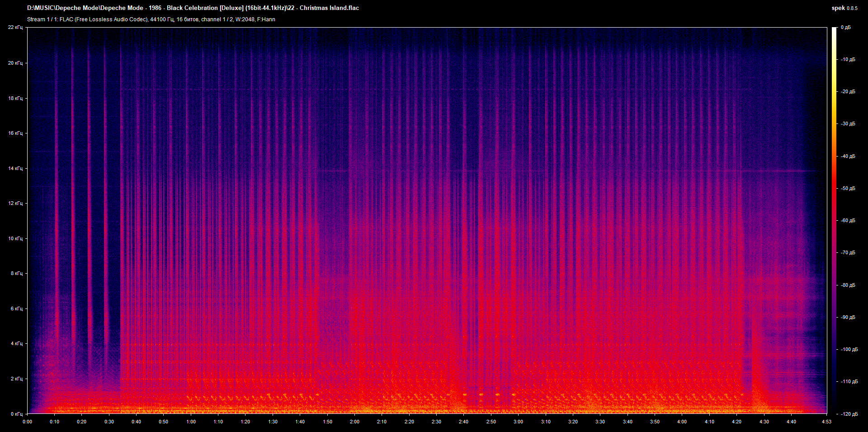Click the 0 дБ level label
868x432 pixels.
coord(845,28)
